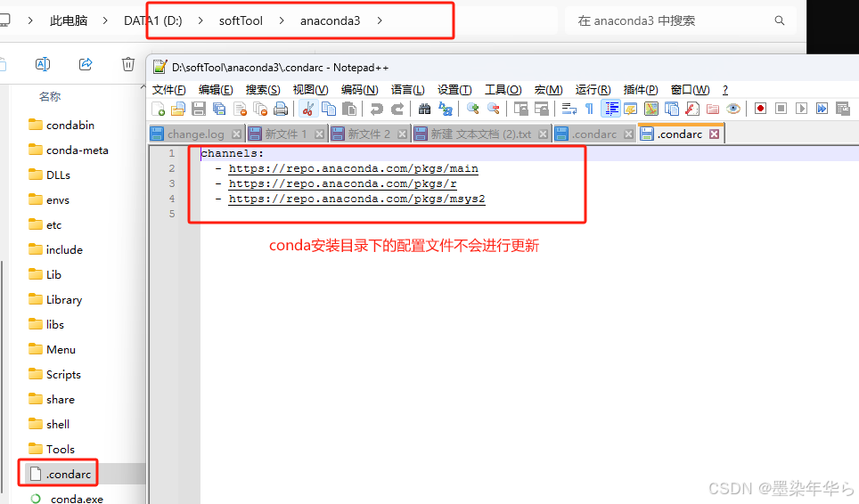The width and height of the screenshot is (859, 504).
Task: Switch to the 新文件 1 tab
Action: pos(285,134)
